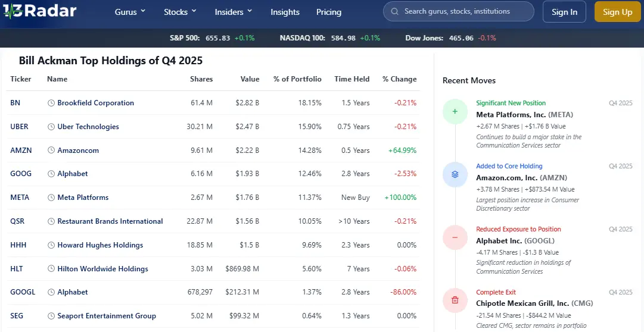Open the Hilton Worldwide Holdings link
The image size is (644, 332).
coord(102,269)
